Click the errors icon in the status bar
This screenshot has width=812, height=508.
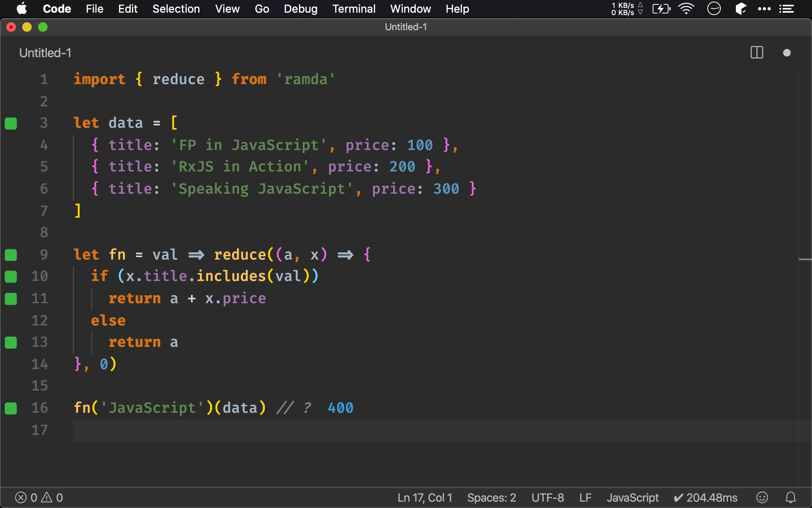pyautogui.click(x=21, y=497)
